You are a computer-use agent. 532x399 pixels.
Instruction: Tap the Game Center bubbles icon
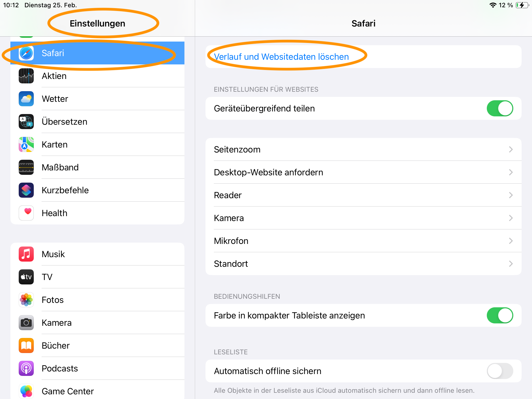[x=26, y=391]
